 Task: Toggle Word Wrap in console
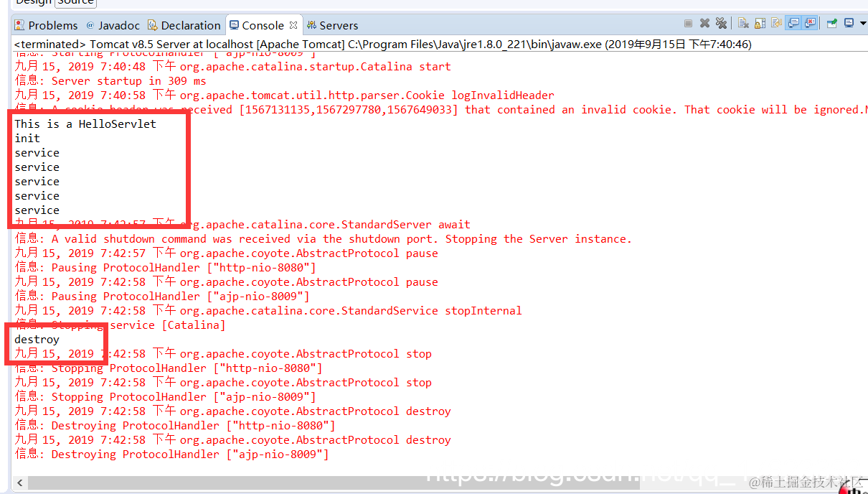click(x=776, y=23)
